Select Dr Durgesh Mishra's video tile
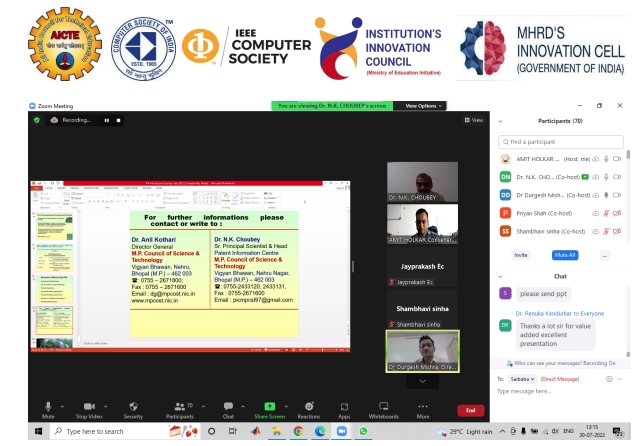The width and height of the screenshot is (643, 446). pyautogui.click(x=422, y=351)
